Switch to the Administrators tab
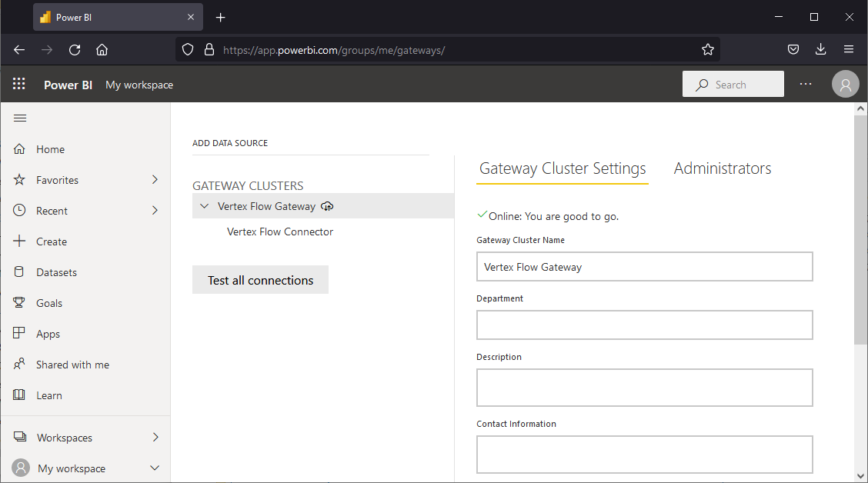The height and width of the screenshot is (483, 868). tap(722, 168)
